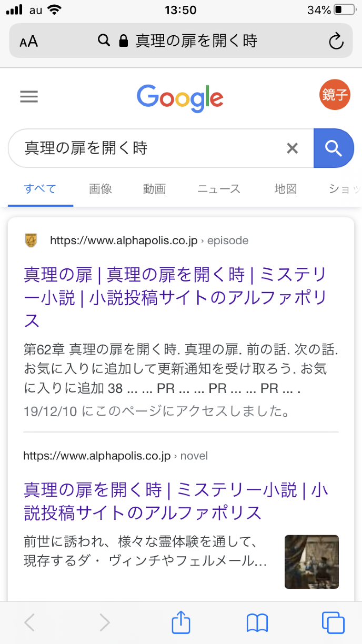Show open Safari tabs
The width and height of the screenshot is (362, 644).
pos(333,622)
